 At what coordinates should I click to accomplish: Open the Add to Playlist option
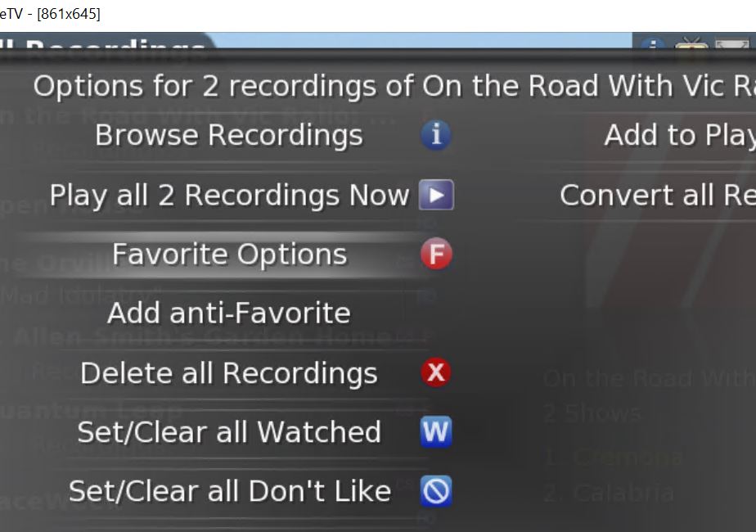coord(680,135)
